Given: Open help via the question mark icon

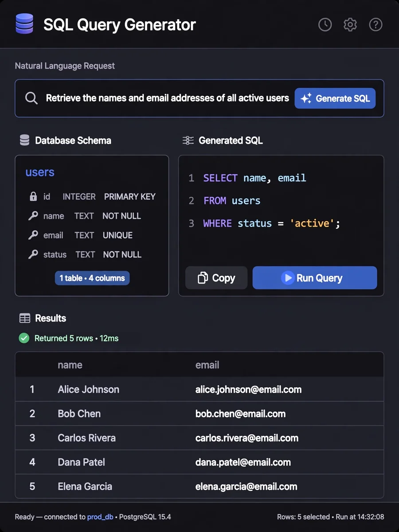Looking at the screenshot, I should tap(376, 25).
